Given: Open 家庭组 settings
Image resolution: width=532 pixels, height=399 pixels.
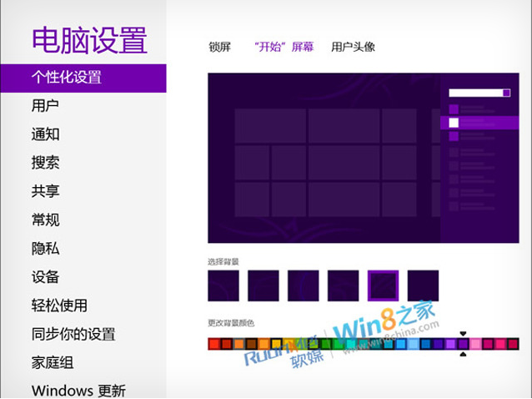Looking at the screenshot, I should pos(52,363).
